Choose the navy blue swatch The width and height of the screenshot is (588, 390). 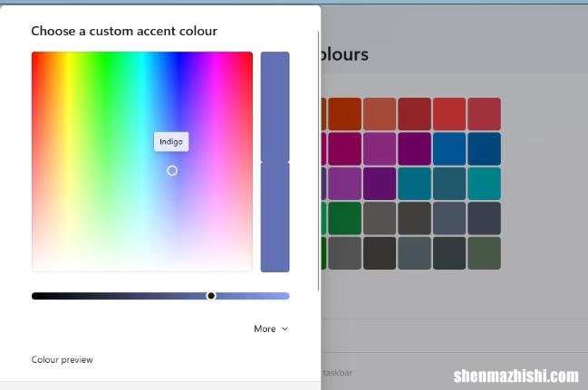(x=484, y=148)
